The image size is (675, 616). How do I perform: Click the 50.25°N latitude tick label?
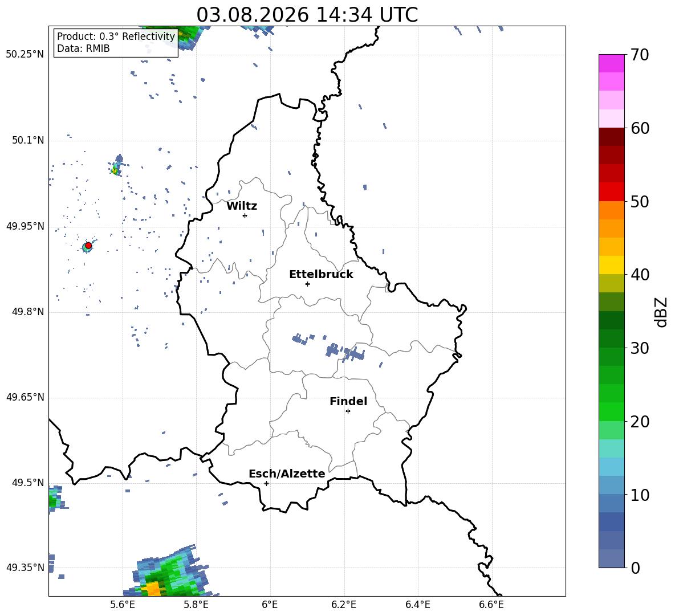pyautogui.click(x=25, y=54)
